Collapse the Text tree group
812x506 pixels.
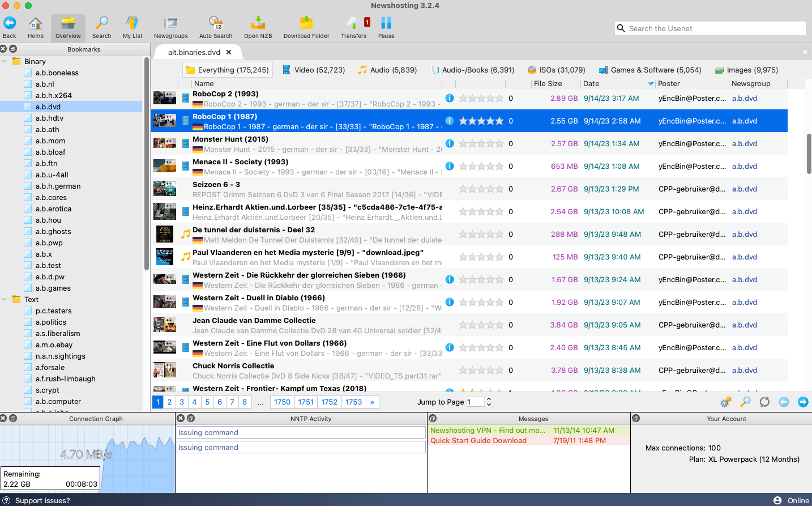pyautogui.click(x=5, y=299)
